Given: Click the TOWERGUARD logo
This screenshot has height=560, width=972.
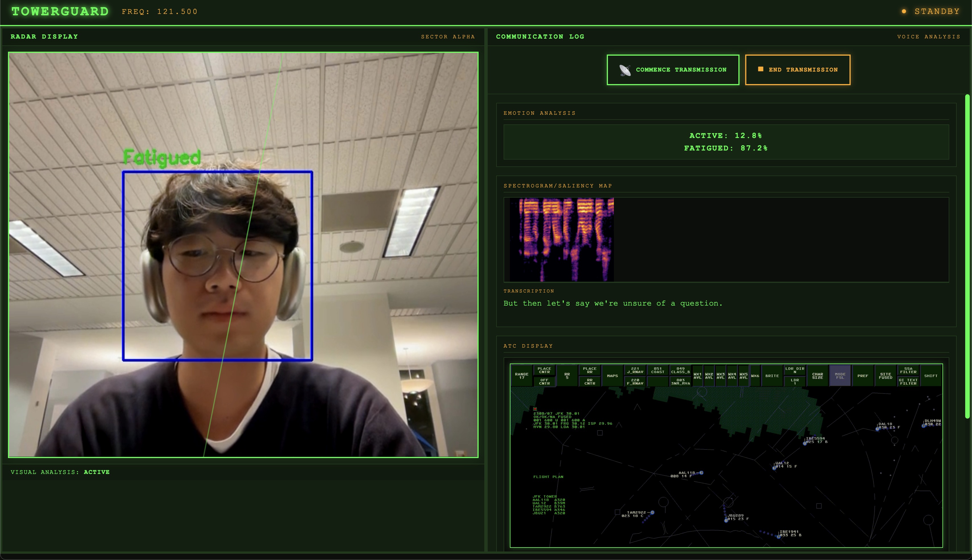Looking at the screenshot, I should pyautogui.click(x=60, y=12).
